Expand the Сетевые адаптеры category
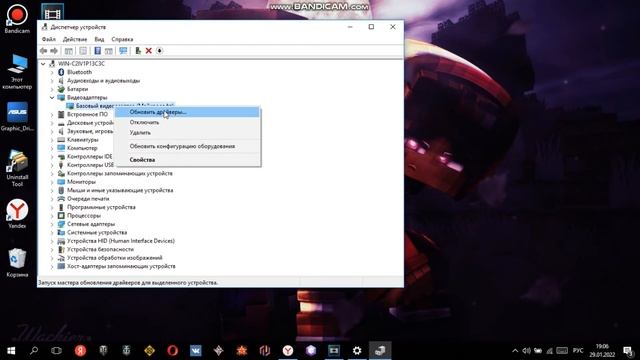This screenshot has width=640, height=360. pyautogui.click(x=52, y=224)
